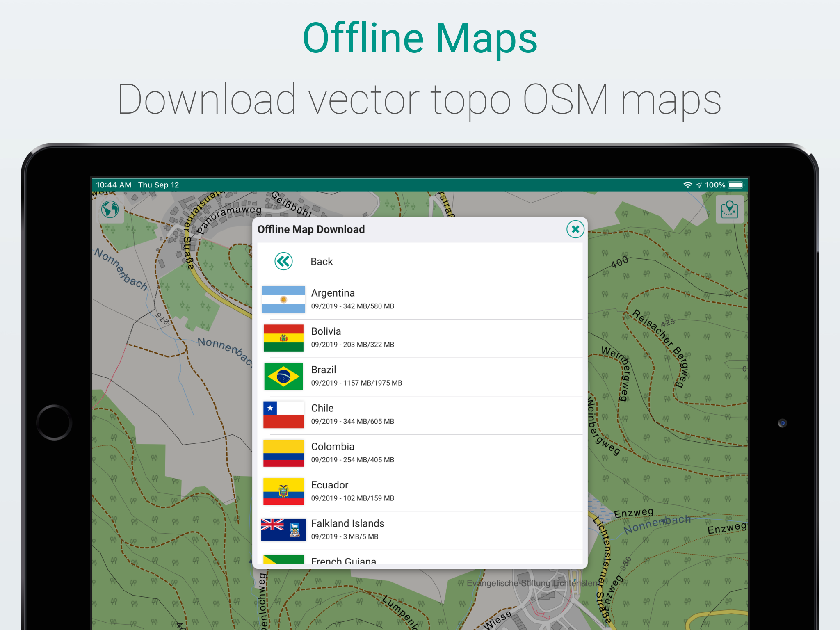Viewport: 840px width, 630px height.
Task: Tap the Bolivia flag icon
Action: pyautogui.click(x=283, y=338)
